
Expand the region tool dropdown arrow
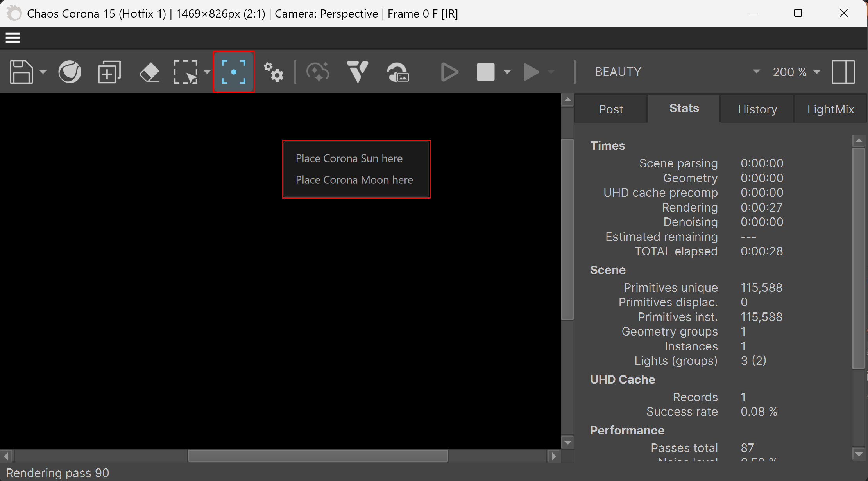(207, 72)
